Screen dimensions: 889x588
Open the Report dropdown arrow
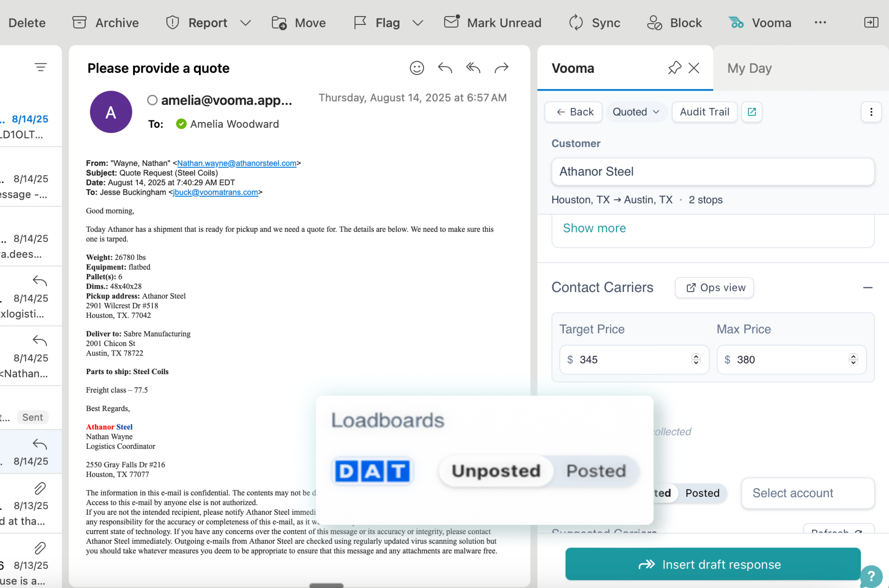click(x=245, y=23)
